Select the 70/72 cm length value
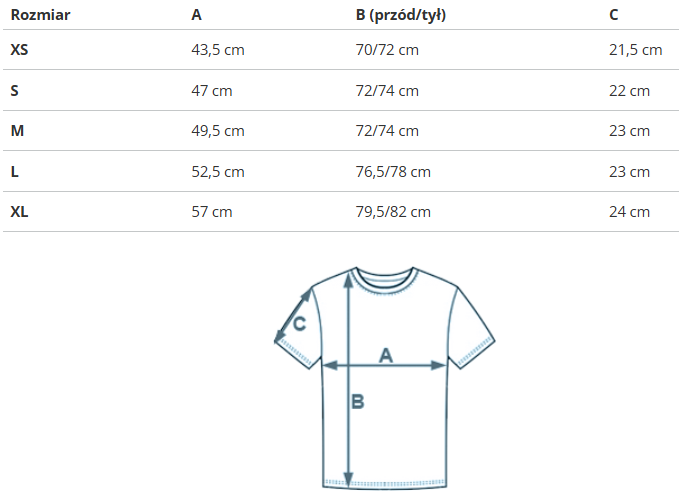The width and height of the screenshot is (679, 502). 387,50
